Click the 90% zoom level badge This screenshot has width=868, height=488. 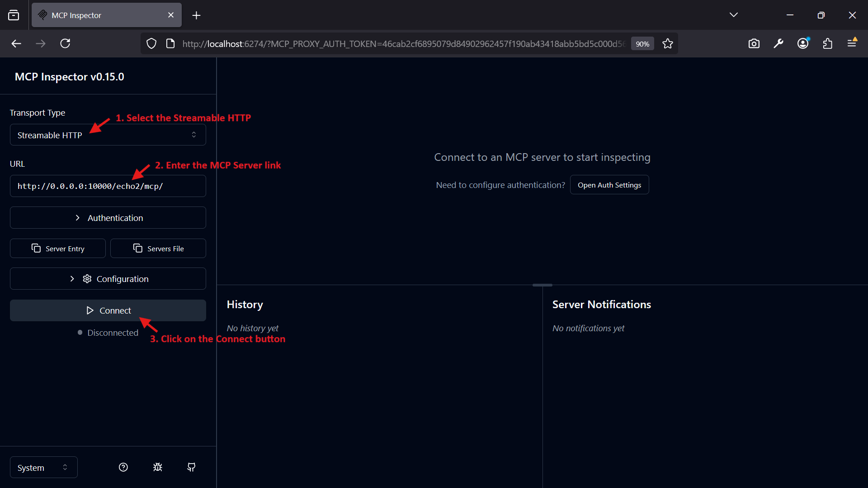point(642,44)
